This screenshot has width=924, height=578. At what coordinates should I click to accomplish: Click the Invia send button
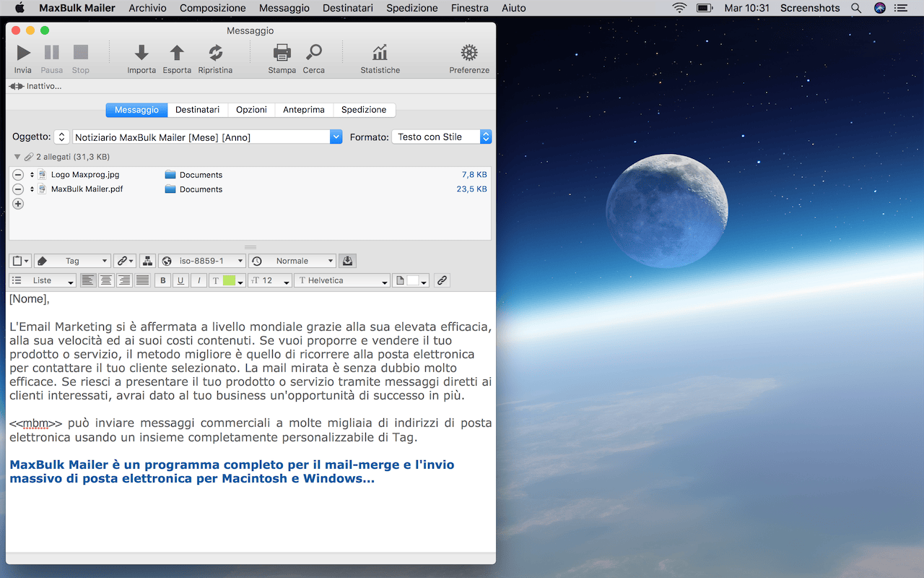click(x=23, y=53)
